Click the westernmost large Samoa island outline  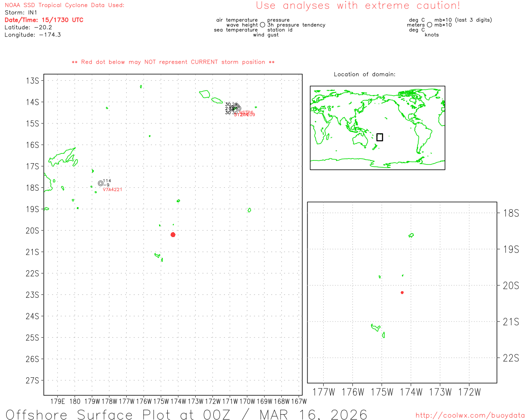point(204,94)
